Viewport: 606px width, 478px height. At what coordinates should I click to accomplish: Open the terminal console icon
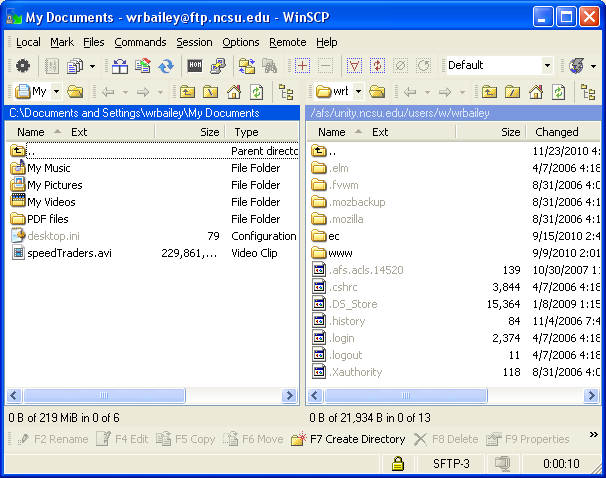click(195, 66)
